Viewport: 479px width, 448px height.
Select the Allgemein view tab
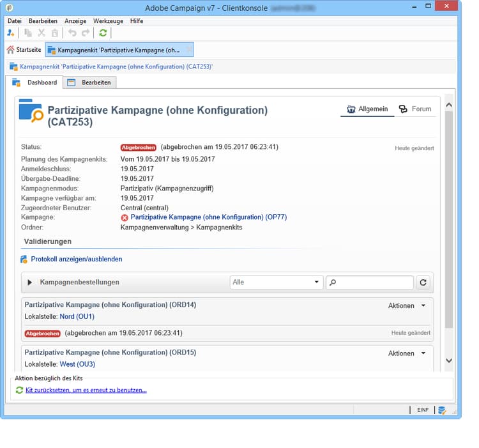coord(367,109)
